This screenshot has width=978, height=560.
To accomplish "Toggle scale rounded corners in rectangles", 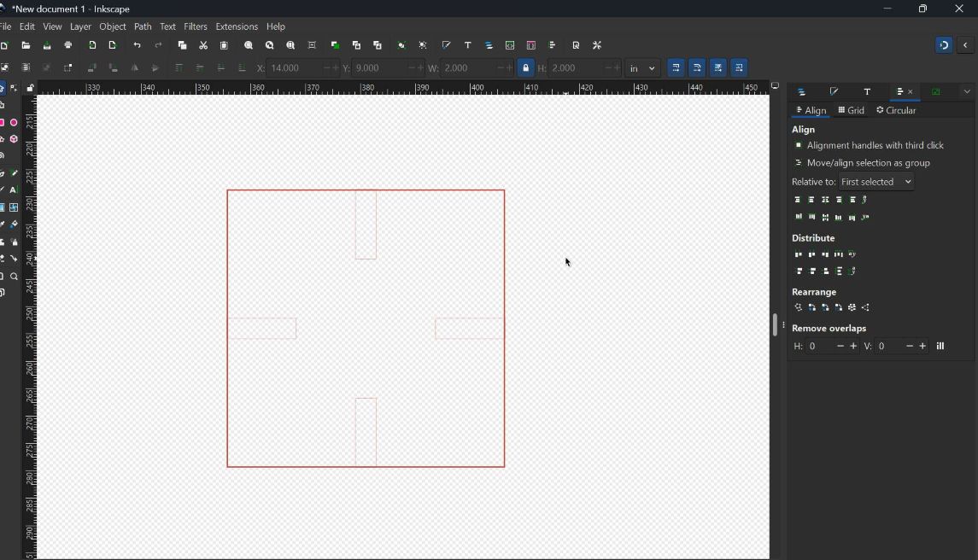I will click(x=697, y=68).
